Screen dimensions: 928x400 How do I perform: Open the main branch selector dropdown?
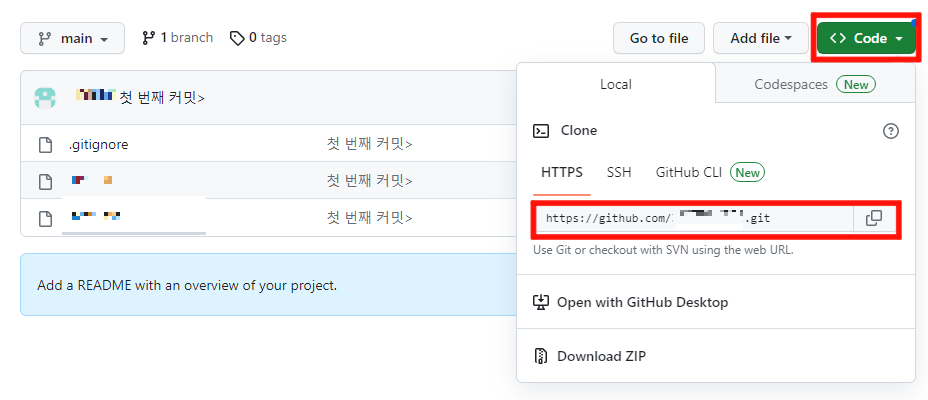point(73,38)
